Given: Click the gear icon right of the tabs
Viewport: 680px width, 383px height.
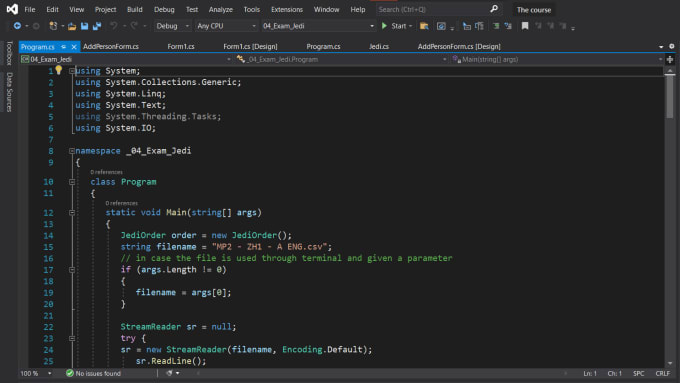Looking at the screenshot, I should pos(671,46).
